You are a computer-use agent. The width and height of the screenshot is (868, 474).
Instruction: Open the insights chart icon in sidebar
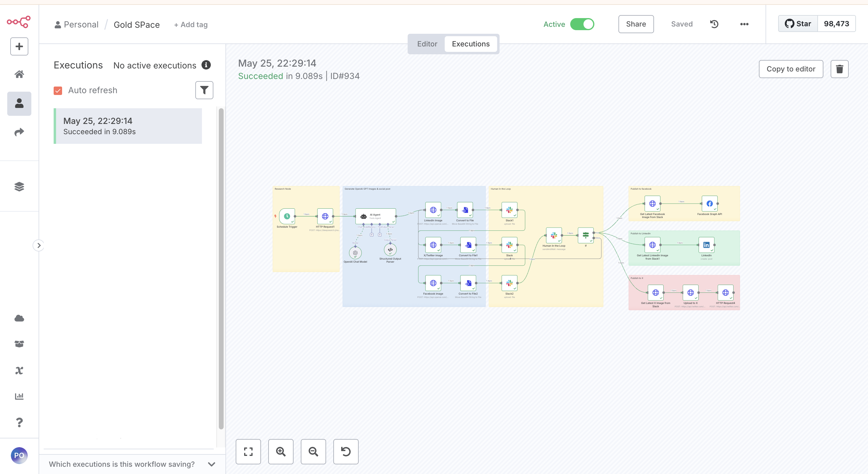coord(19,396)
